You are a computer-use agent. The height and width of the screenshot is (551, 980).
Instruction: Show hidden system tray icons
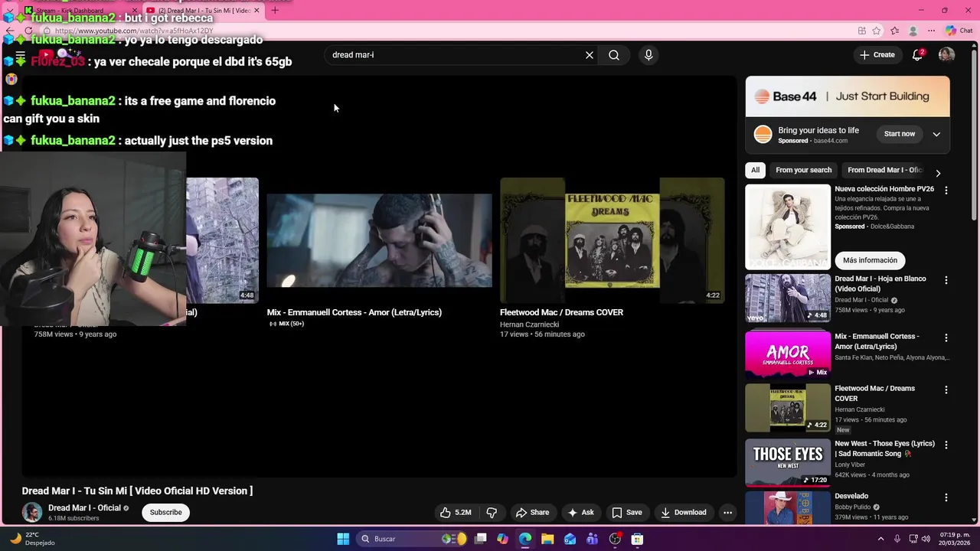point(880,539)
